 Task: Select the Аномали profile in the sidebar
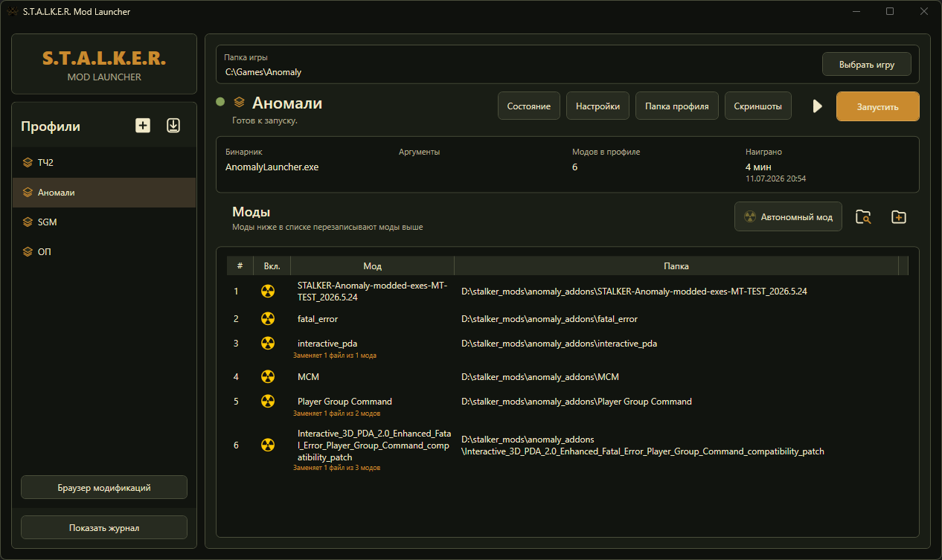104,193
